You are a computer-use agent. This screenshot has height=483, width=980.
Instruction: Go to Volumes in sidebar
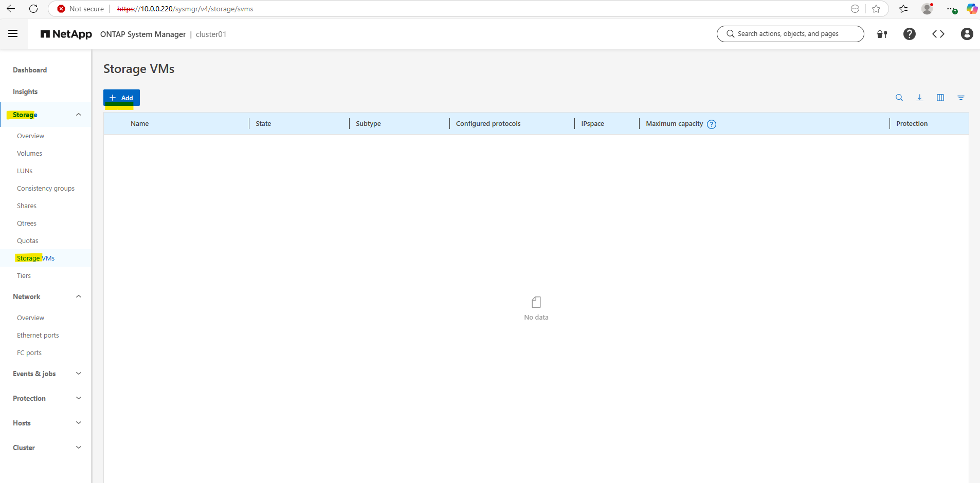[x=29, y=153]
